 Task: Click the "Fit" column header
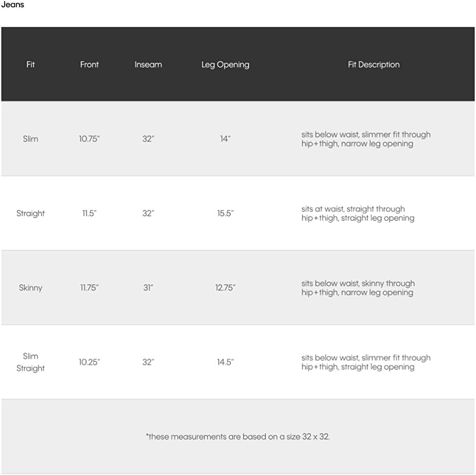[x=30, y=64]
